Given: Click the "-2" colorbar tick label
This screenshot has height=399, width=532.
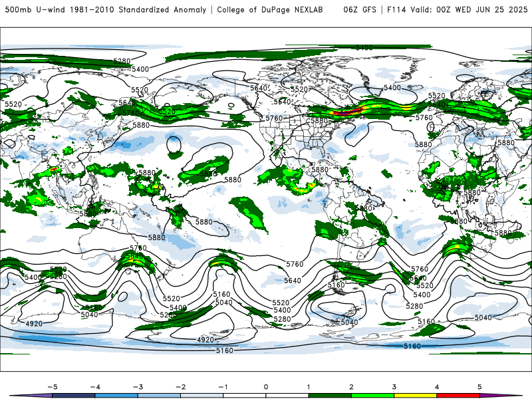Looking at the screenshot, I should [180, 387].
